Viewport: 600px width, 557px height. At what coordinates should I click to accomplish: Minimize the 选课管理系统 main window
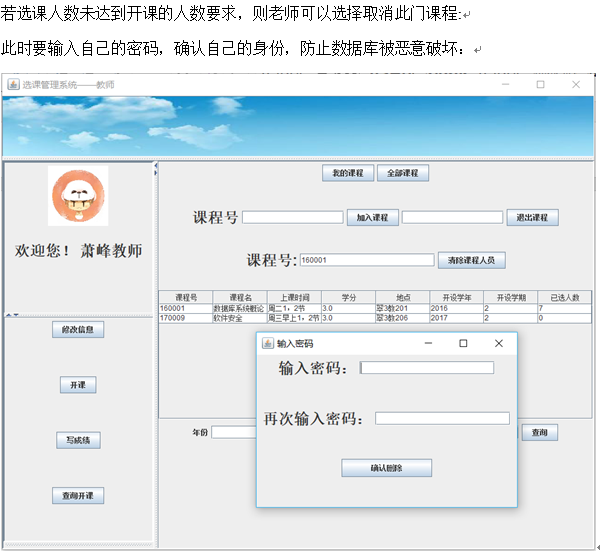(x=505, y=85)
